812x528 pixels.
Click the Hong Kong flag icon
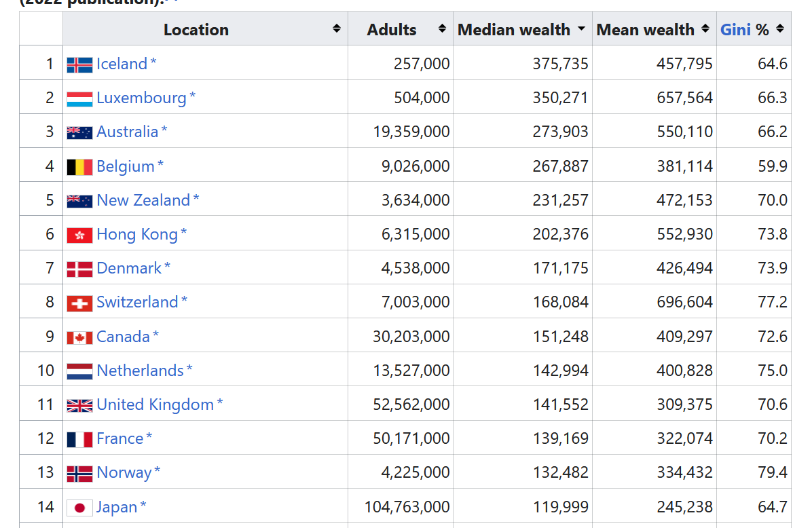[x=79, y=235]
